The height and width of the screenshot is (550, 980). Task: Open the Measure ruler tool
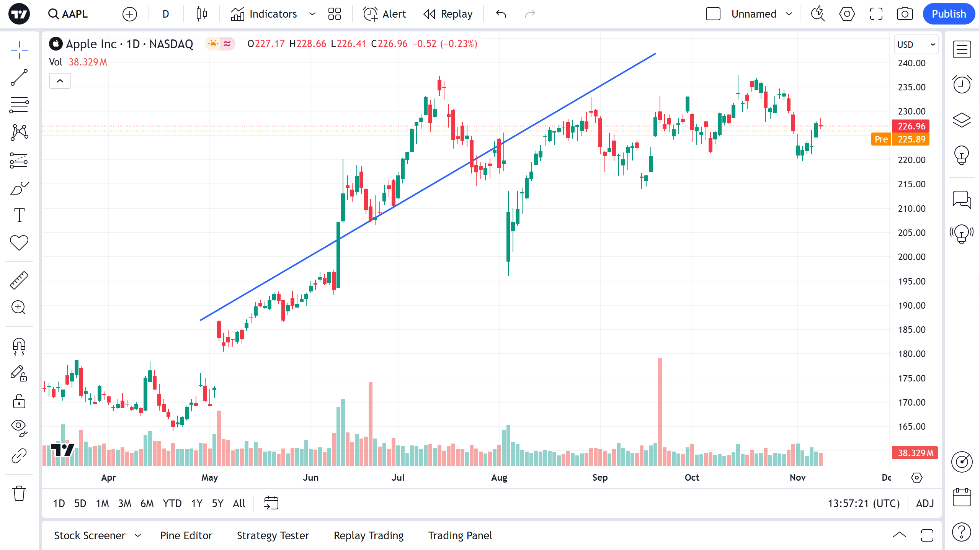(x=19, y=280)
